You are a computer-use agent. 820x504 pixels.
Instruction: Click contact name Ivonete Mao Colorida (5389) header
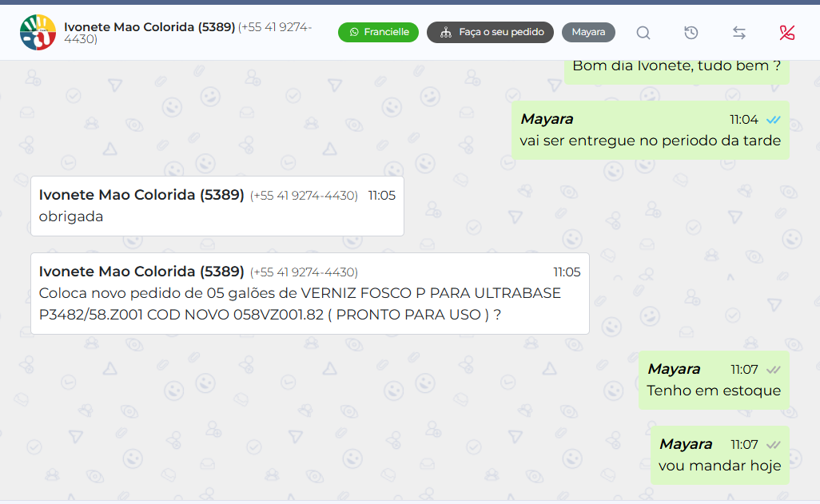pos(149,26)
